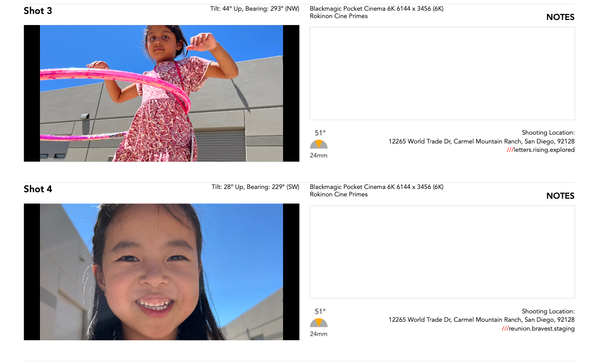This screenshot has height=364, width=594.
Task: Click Shot 3 Rokinon Cine Primes text
Action: (339, 16)
